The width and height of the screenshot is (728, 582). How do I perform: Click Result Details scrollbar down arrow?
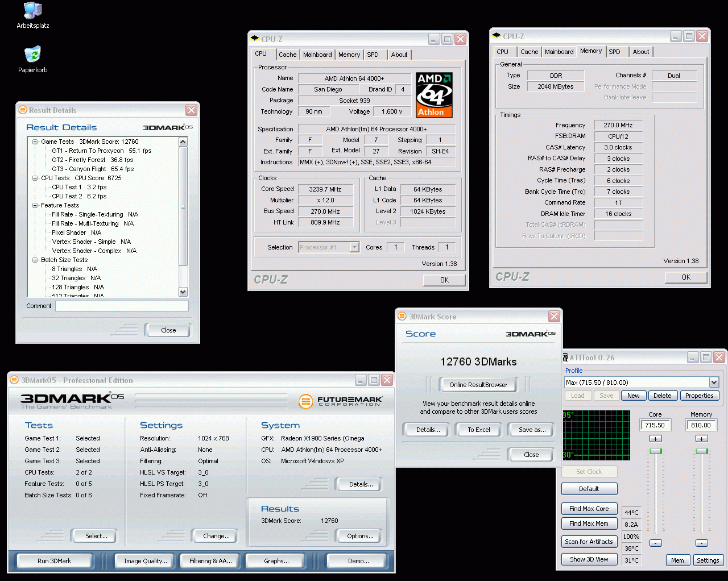tap(183, 292)
